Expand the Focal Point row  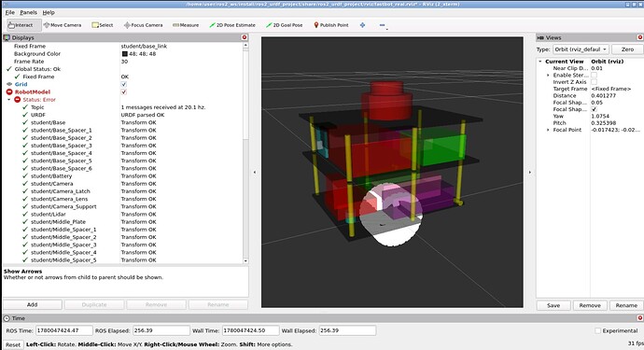coord(548,130)
